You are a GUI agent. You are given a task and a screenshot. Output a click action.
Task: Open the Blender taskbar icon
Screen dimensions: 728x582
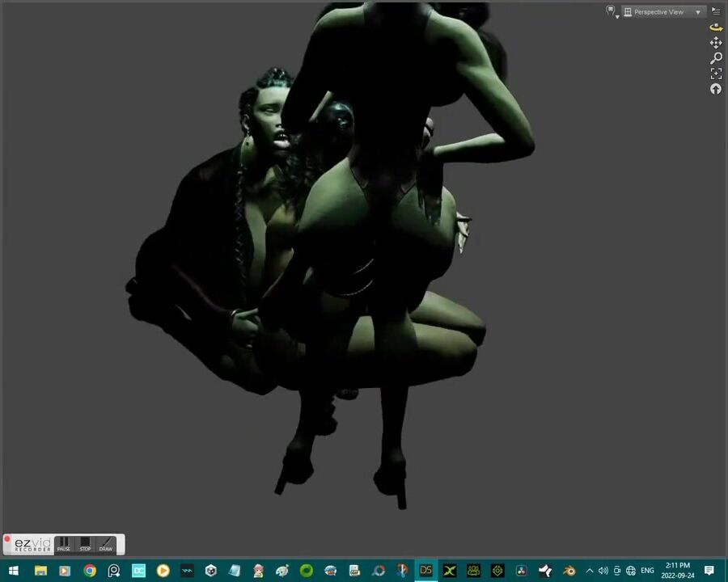(569, 571)
